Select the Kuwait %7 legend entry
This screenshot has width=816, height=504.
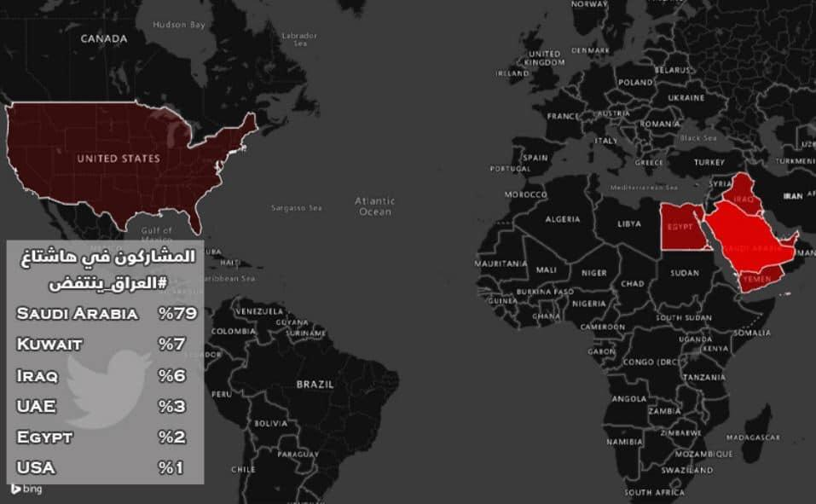(106, 345)
